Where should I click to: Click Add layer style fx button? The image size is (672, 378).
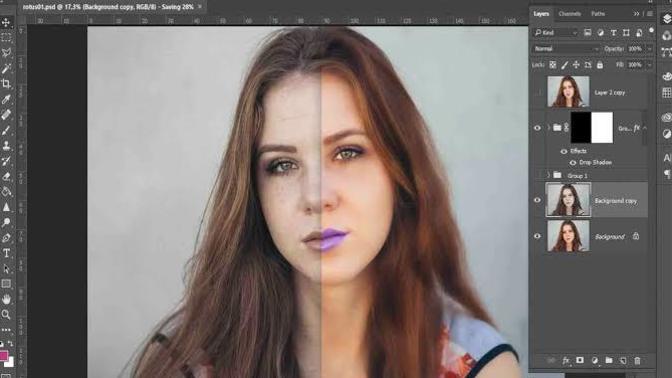coord(566,360)
